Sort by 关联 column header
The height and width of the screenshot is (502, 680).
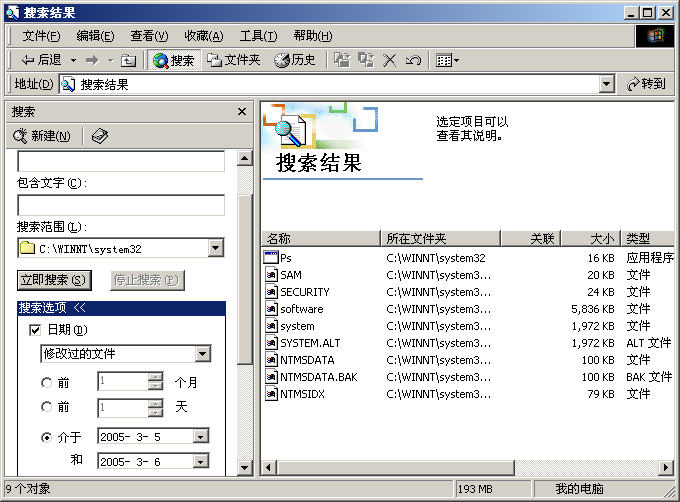[x=531, y=238]
